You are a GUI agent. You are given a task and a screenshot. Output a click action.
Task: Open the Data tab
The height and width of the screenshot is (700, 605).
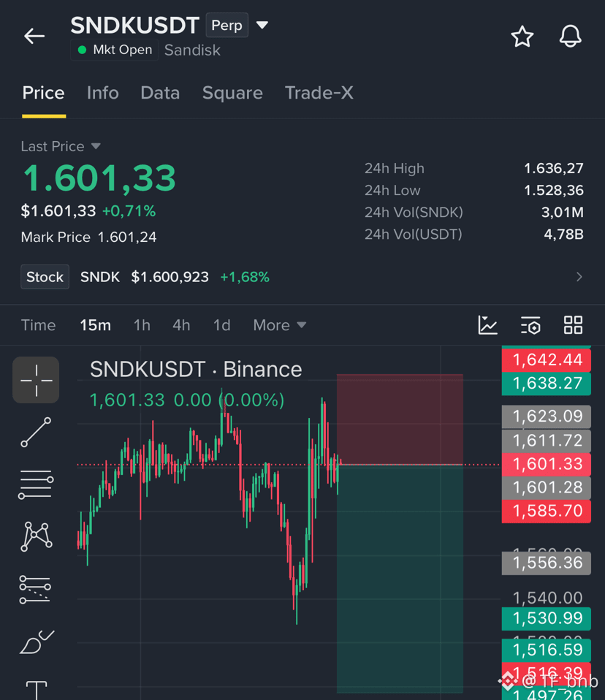pos(160,93)
